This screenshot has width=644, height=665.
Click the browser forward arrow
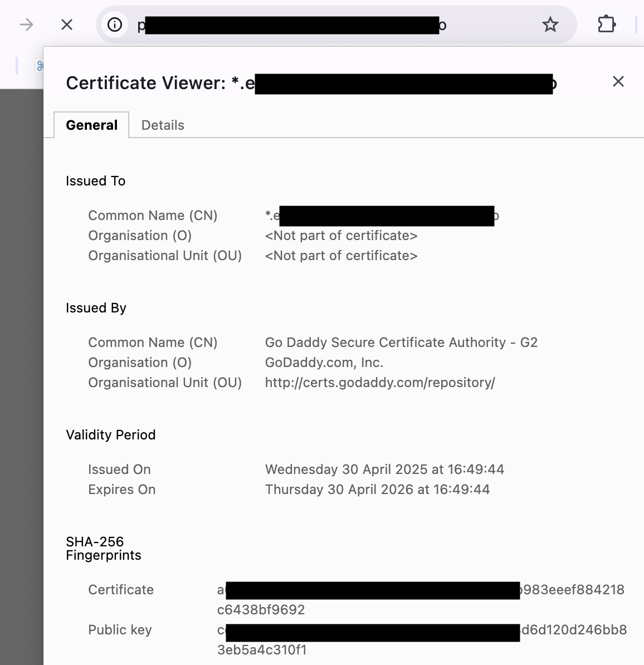click(x=26, y=25)
